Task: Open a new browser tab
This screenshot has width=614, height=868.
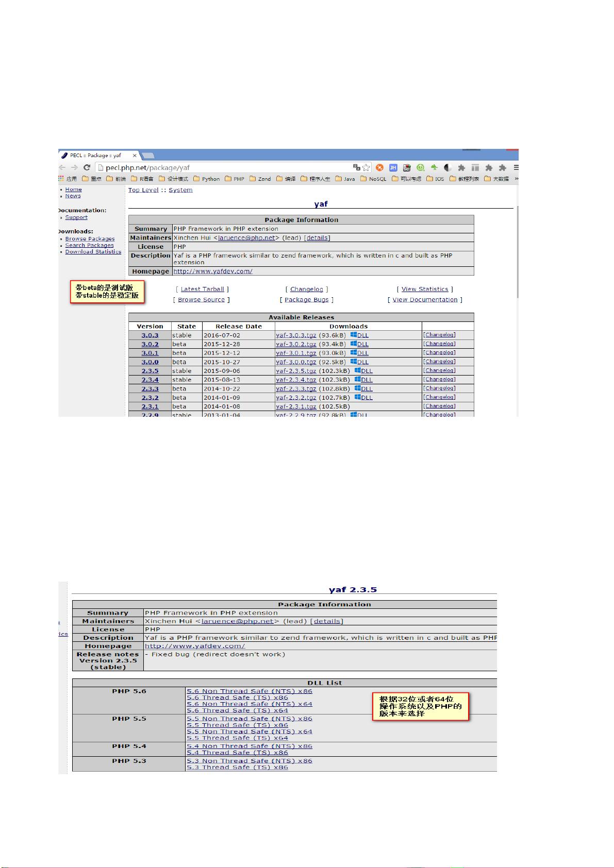Action: pyautogui.click(x=148, y=156)
